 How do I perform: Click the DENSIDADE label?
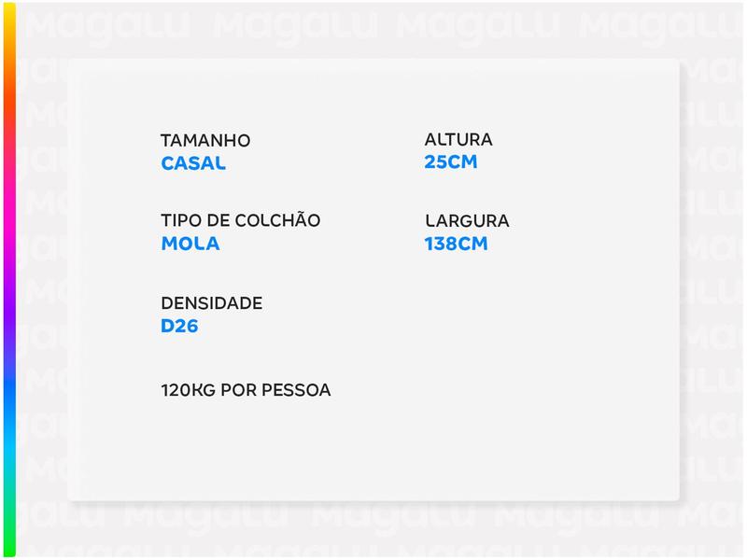coord(211,304)
